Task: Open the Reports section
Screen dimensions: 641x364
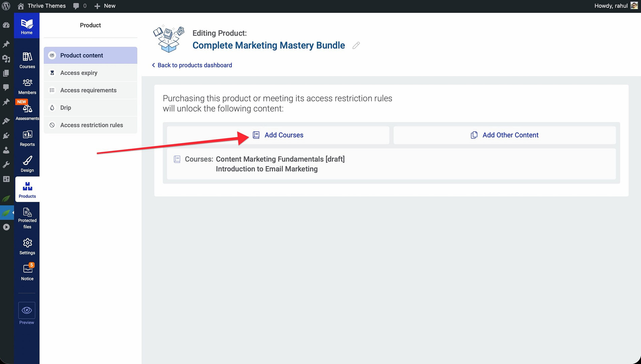Action: pos(27,138)
